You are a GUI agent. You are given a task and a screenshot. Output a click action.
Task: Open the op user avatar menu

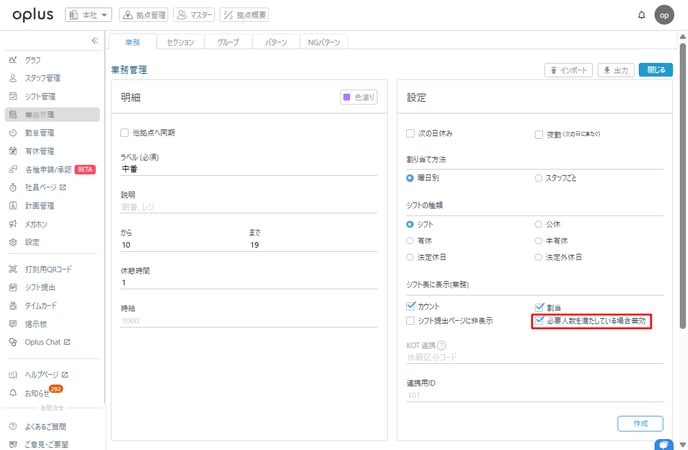[x=664, y=15]
